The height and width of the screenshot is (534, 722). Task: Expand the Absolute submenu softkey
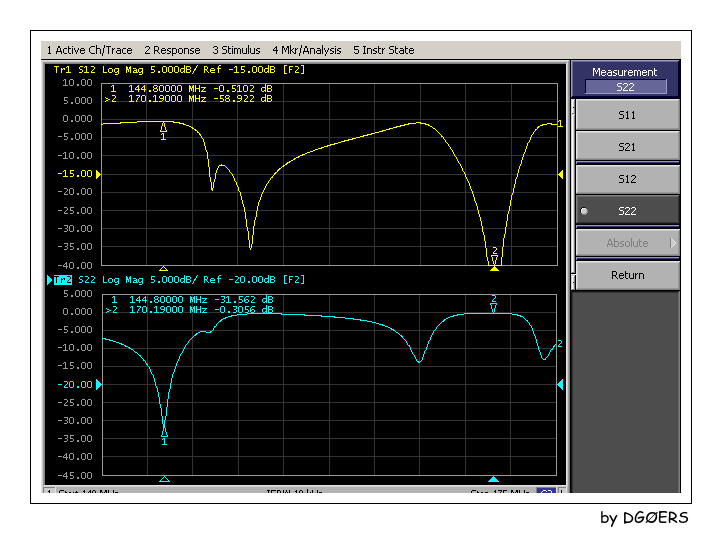point(627,243)
